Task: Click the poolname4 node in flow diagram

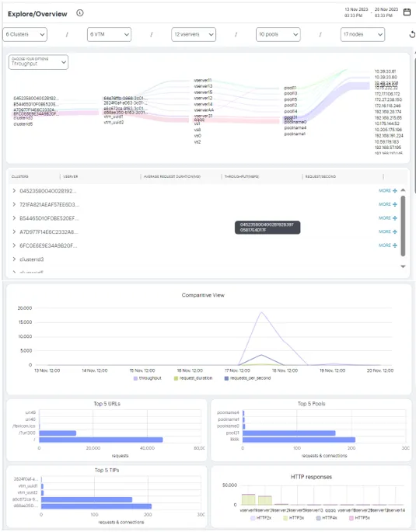Action: click(x=295, y=128)
